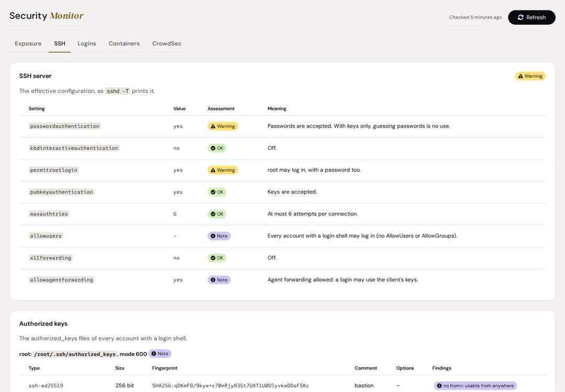Click the permitrootlogin Warning badge

[223, 170]
